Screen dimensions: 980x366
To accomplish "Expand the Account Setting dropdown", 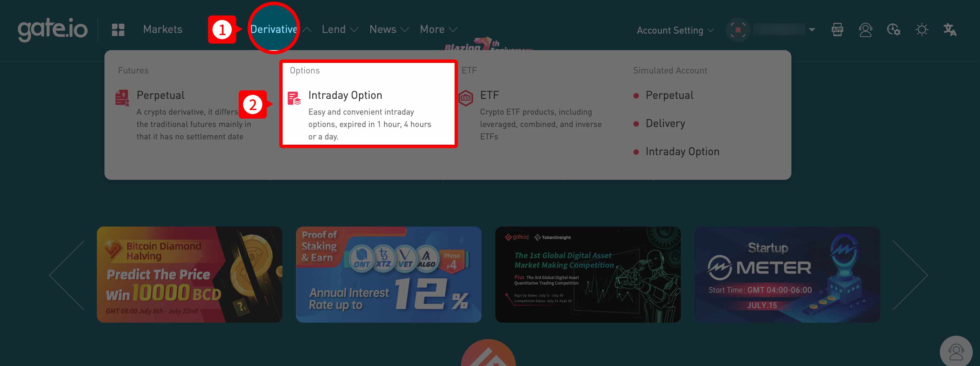I will tap(675, 30).
